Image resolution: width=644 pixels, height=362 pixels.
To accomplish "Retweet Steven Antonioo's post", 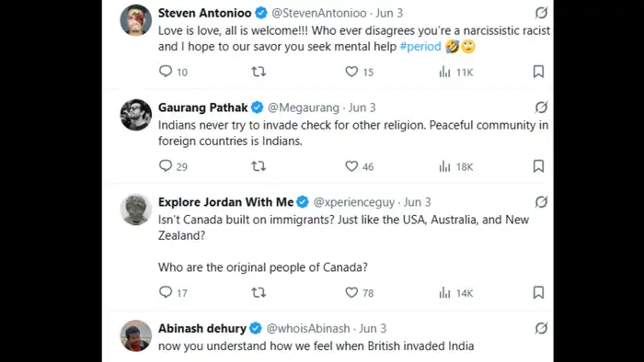I will [259, 72].
